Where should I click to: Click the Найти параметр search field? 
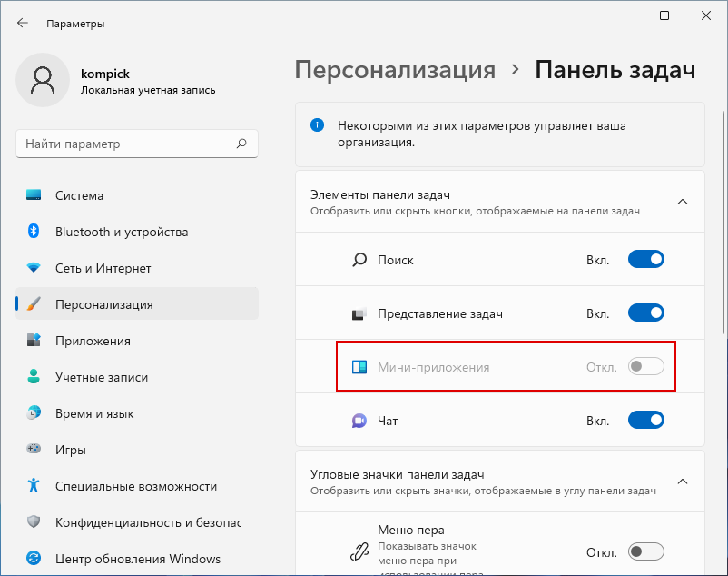tap(137, 144)
